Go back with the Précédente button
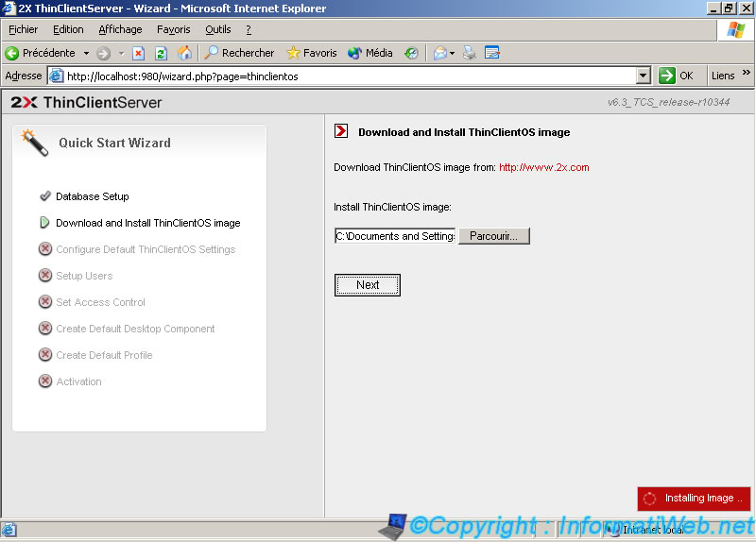This screenshot has width=756, height=542. (x=41, y=53)
